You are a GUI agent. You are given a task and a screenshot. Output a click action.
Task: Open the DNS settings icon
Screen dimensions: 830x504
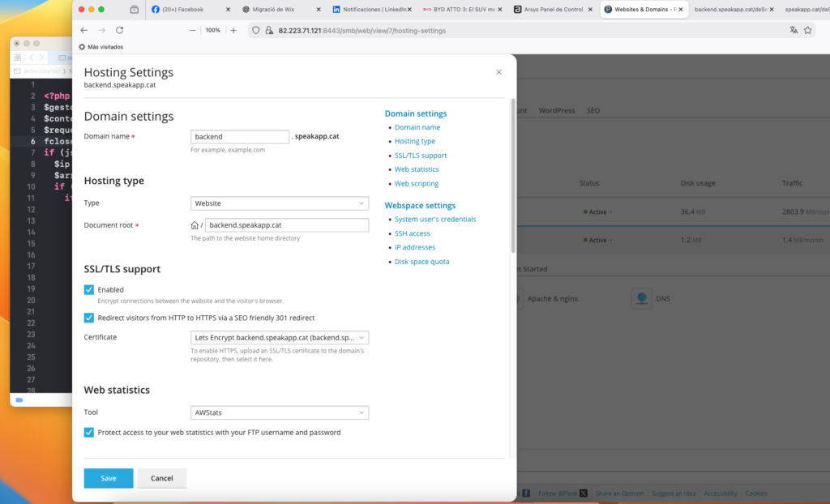pyautogui.click(x=641, y=298)
